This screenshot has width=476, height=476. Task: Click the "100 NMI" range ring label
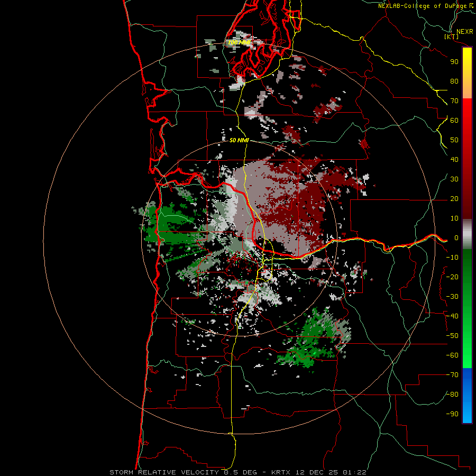[x=239, y=42]
